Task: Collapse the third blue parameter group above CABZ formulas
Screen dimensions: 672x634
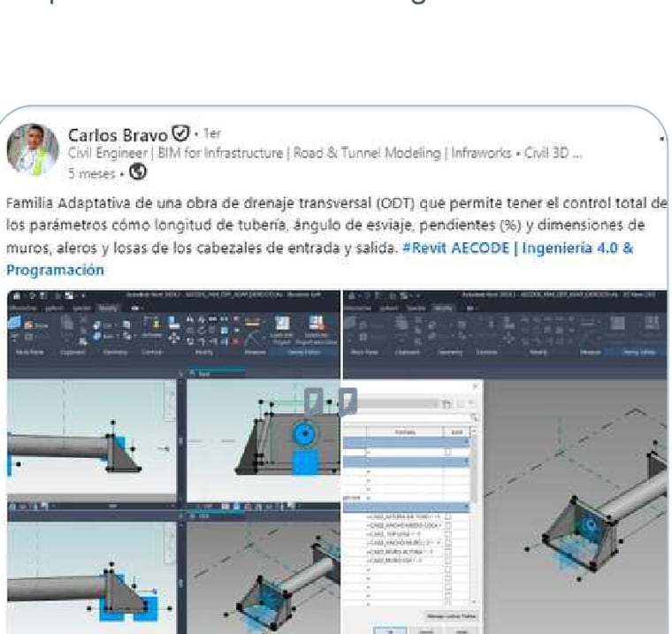Action: [466, 508]
